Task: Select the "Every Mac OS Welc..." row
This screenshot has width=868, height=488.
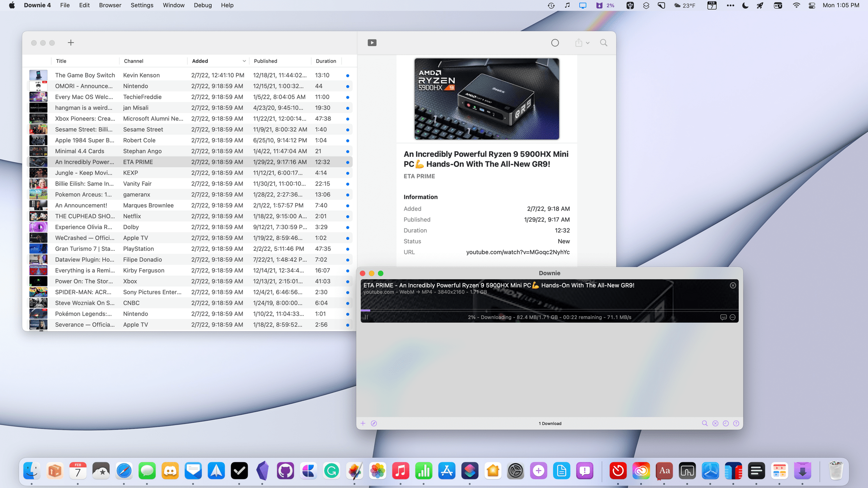Action: click(189, 97)
